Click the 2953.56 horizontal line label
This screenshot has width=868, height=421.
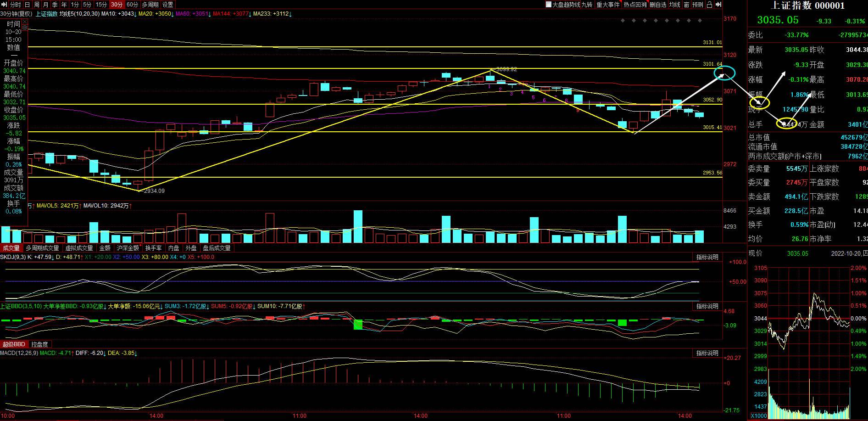tap(712, 173)
